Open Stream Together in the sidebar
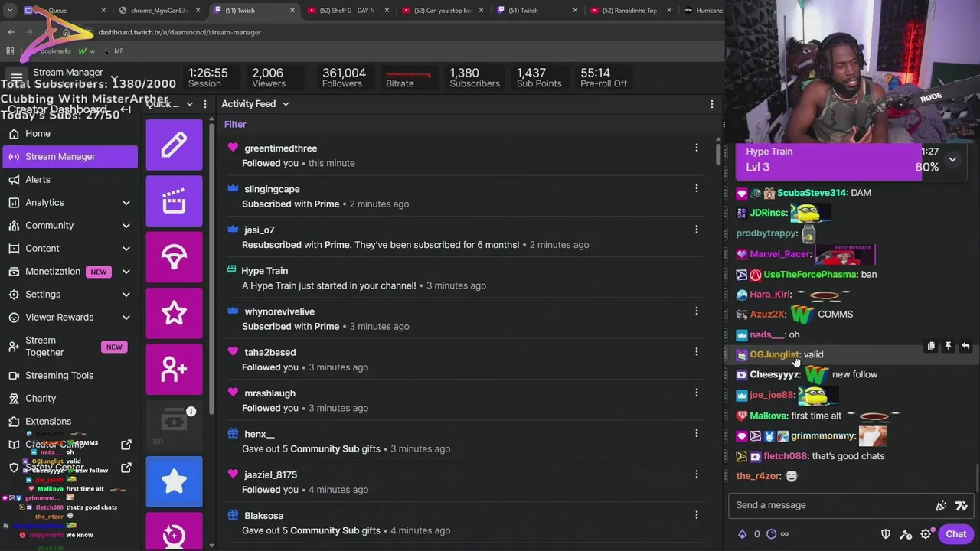 (70, 346)
